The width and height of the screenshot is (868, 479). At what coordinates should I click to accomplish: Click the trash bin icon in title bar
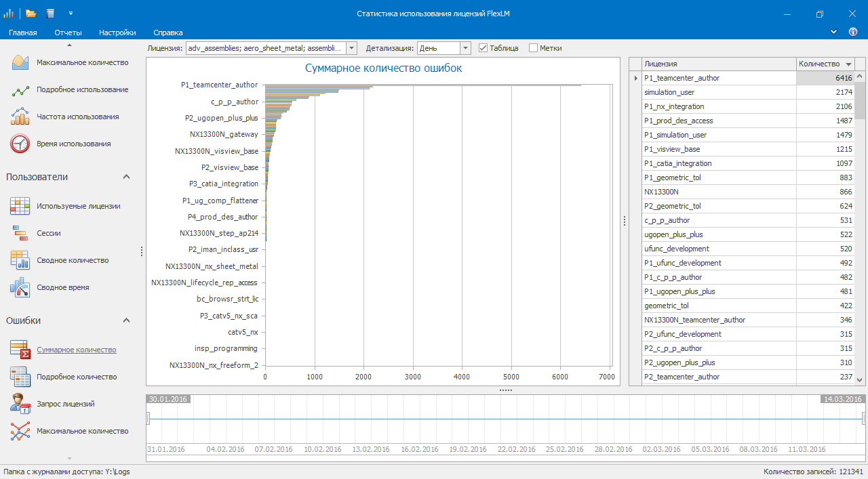click(x=50, y=14)
